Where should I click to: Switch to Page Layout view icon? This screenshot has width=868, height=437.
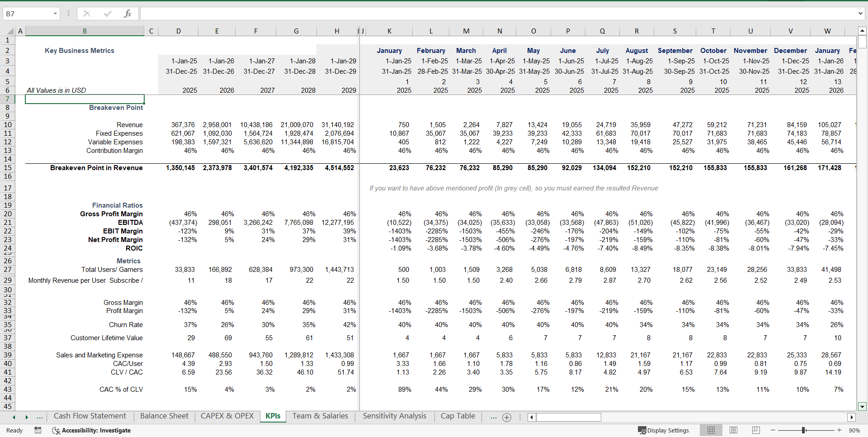coord(734,430)
